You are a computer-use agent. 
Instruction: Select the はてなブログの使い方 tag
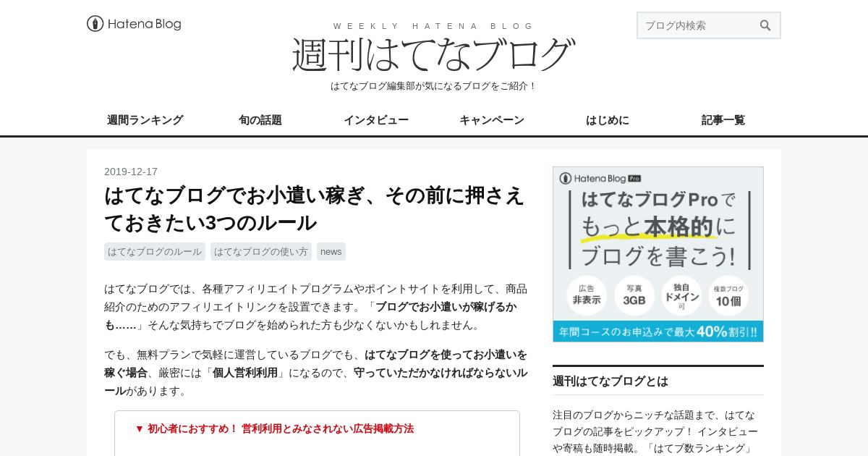(261, 252)
